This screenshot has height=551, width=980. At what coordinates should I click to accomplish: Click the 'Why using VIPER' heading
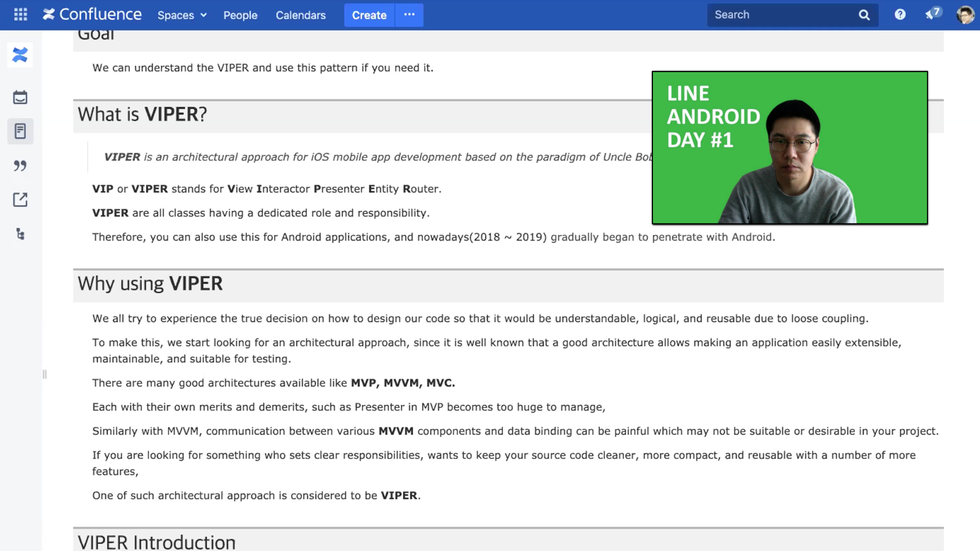click(x=150, y=284)
